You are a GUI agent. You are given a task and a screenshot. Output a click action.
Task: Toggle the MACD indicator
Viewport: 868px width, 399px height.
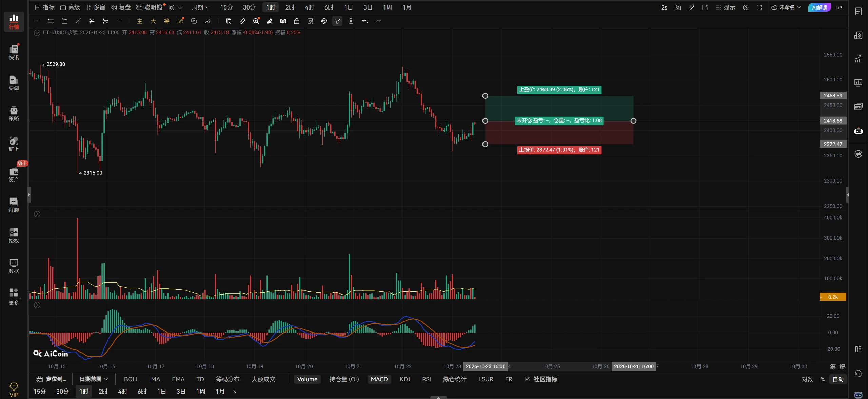(x=379, y=379)
